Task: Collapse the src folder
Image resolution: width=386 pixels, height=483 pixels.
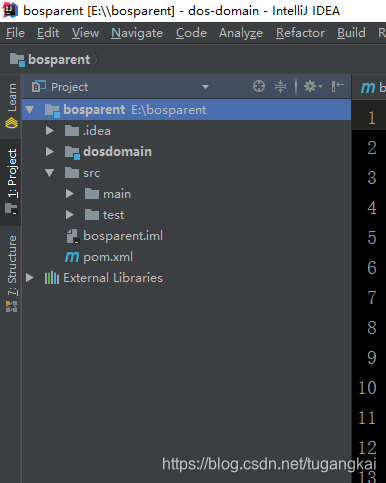Action: click(x=50, y=173)
